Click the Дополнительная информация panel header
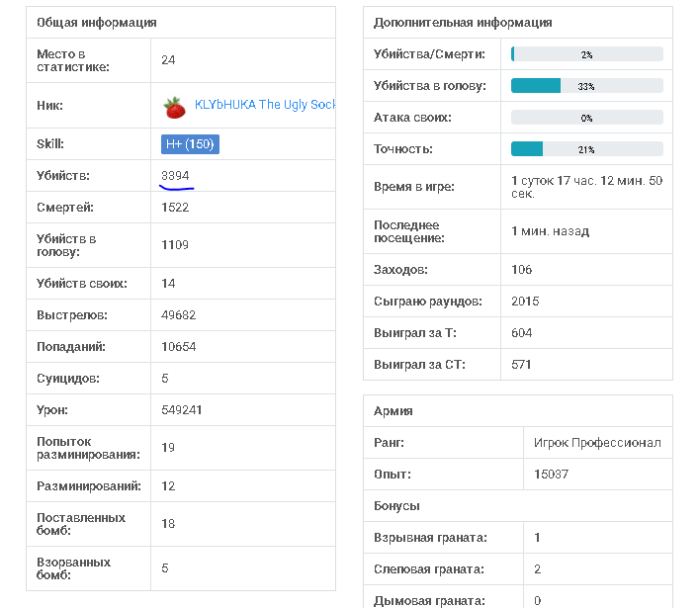Viewport: 700px width, 608px height. point(463,23)
